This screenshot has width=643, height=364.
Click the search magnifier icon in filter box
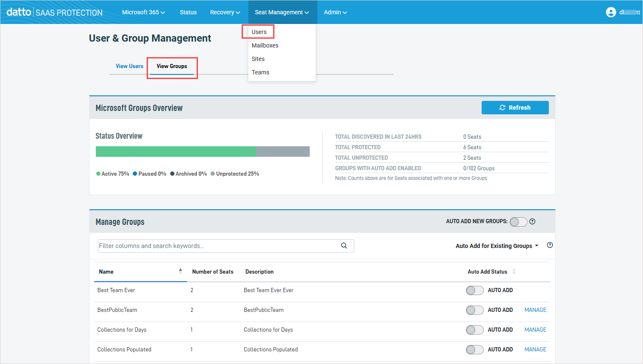tap(344, 245)
